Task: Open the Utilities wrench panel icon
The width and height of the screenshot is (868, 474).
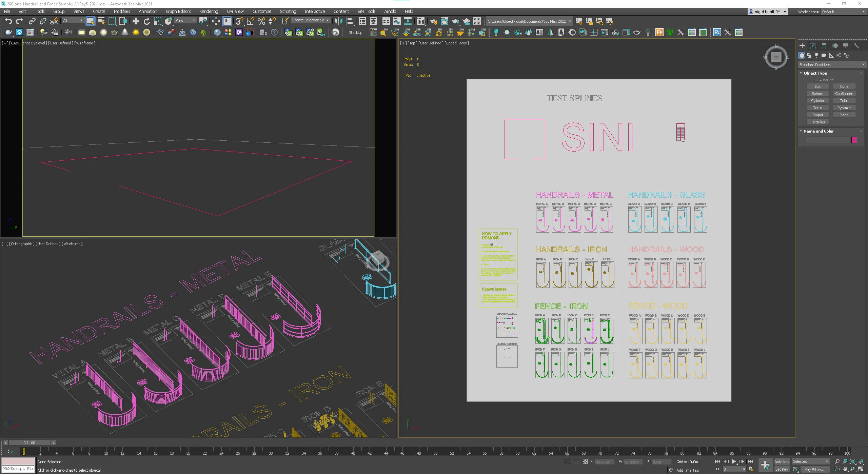Action: click(x=856, y=45)
